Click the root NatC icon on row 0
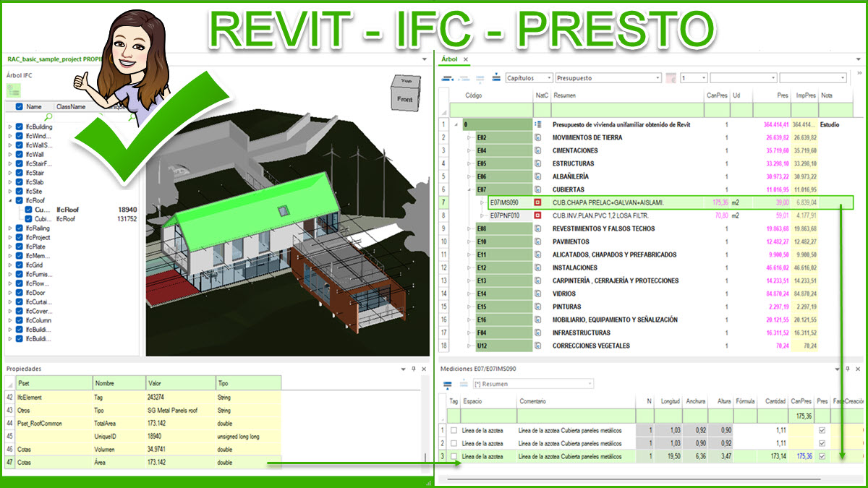 [537, 124]
